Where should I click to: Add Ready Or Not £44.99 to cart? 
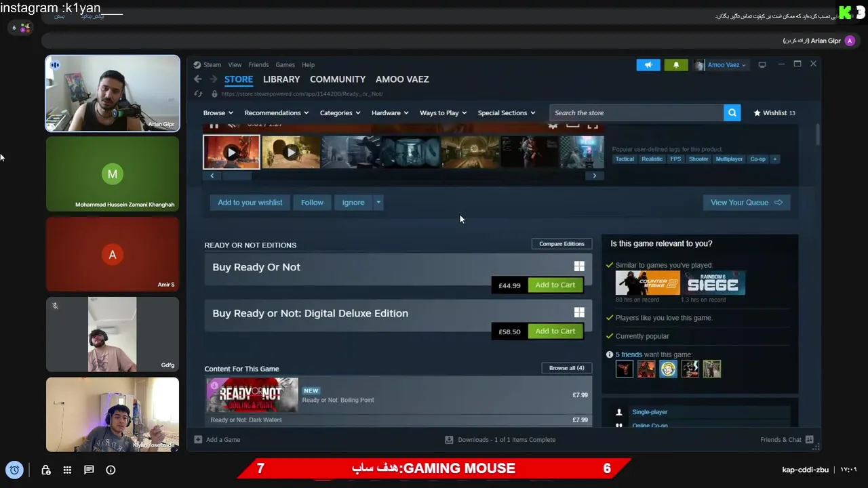pos(555,285)
